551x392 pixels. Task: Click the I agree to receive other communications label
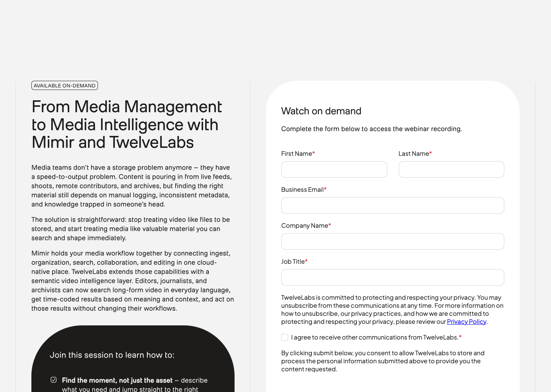376,337
